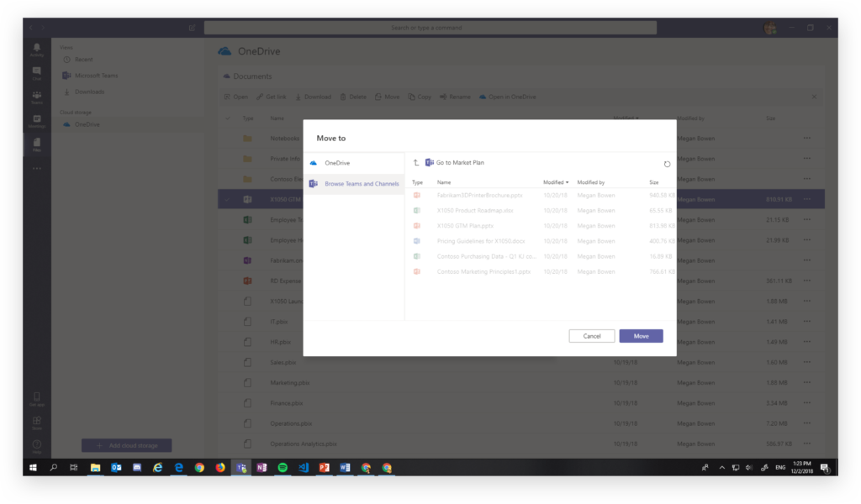Open the Help icon in left rail
This screenshot has height=504, width=861.
37,446
